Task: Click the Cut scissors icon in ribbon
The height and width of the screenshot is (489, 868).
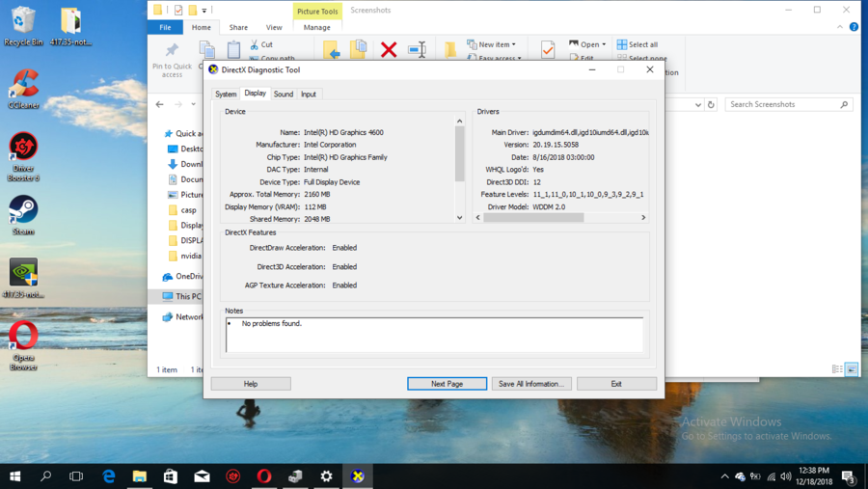Action: click(254, 44)
